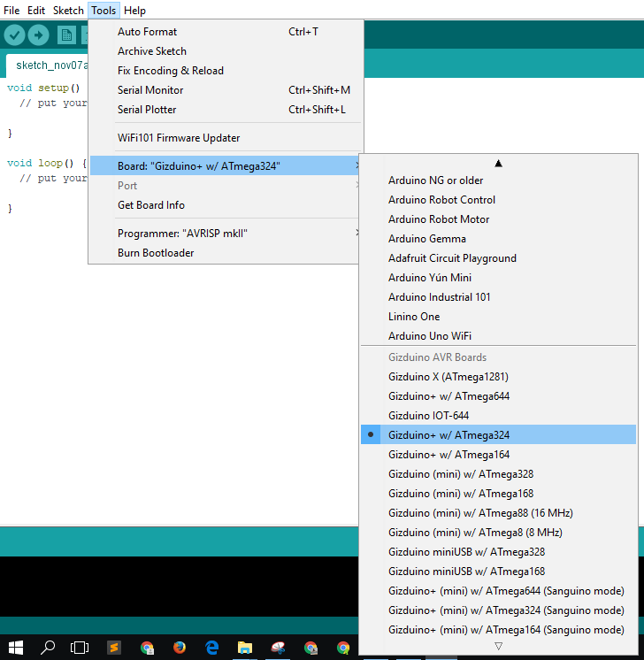The height and width of the screenshot is (660, 644).
Task: Click the Verify checkmark toolbar icon
Action: pyautogui.click(x=14, y=35)
